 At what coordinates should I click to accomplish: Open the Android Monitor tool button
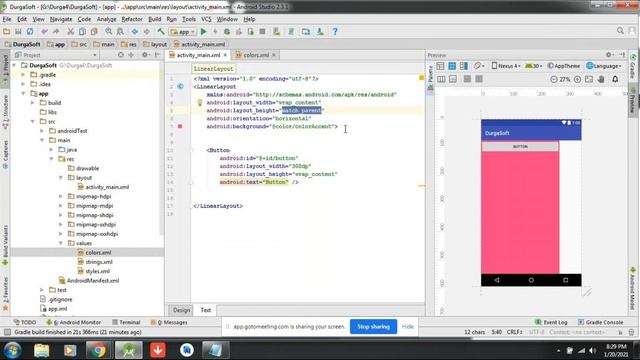coord(73,322)
